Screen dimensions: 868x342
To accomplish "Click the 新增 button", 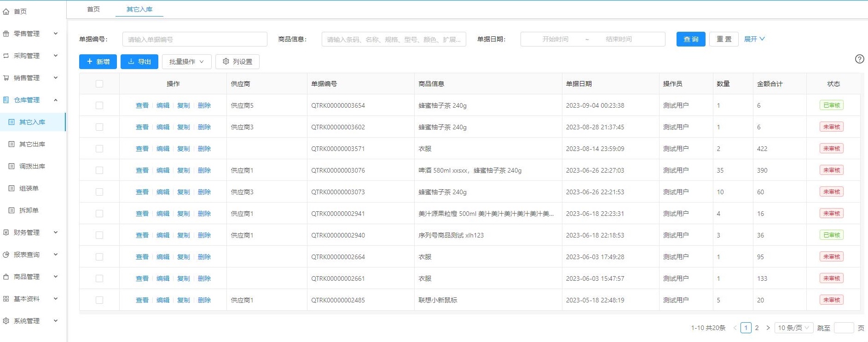I will 98,62.
